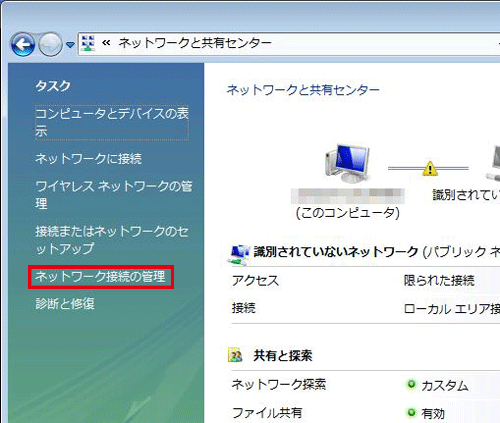Image resolution: width=500 pixels, height=423 pixels.
Task: Click the unidentified network icon
Action: point(239,255)
